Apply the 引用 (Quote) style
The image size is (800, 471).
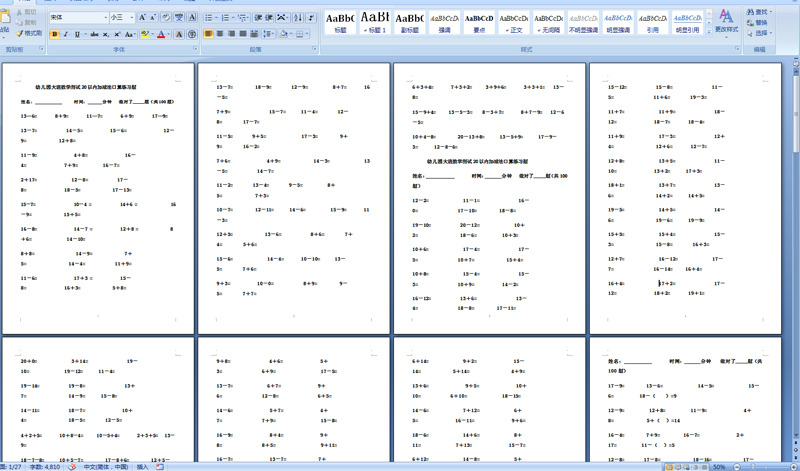coord(653,22)
